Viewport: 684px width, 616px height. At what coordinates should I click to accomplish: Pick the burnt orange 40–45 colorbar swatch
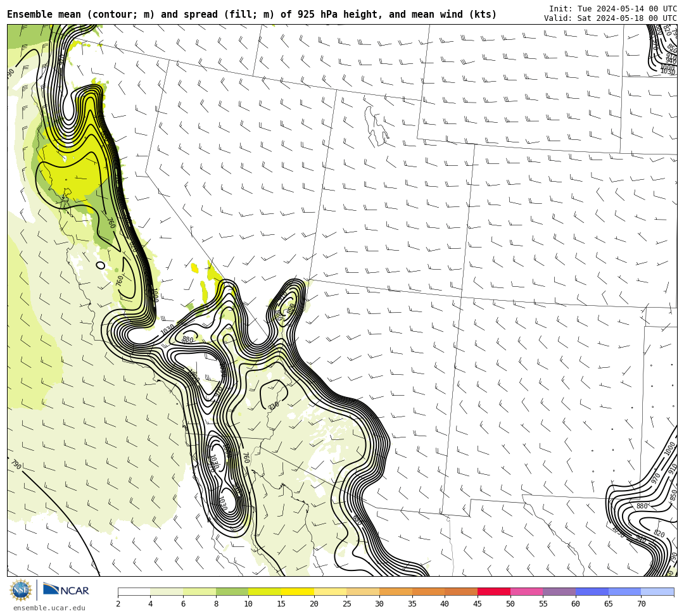coord(461,592)
